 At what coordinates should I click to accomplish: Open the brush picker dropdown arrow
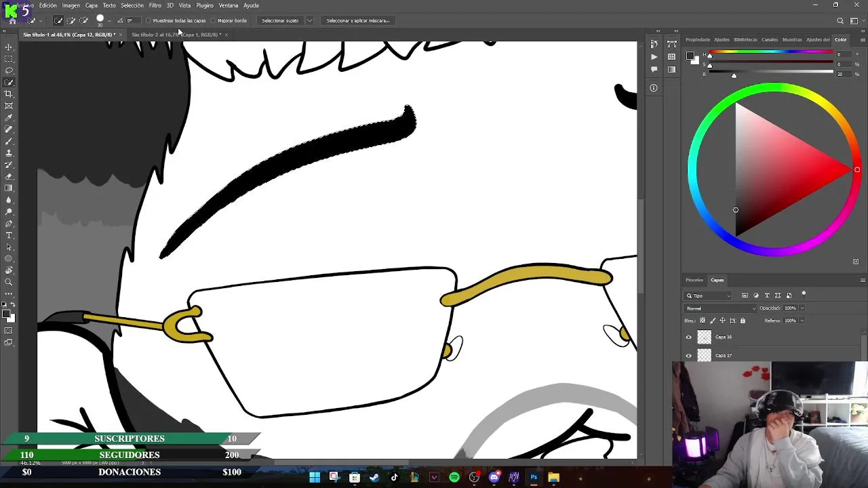tap(109, 20)
